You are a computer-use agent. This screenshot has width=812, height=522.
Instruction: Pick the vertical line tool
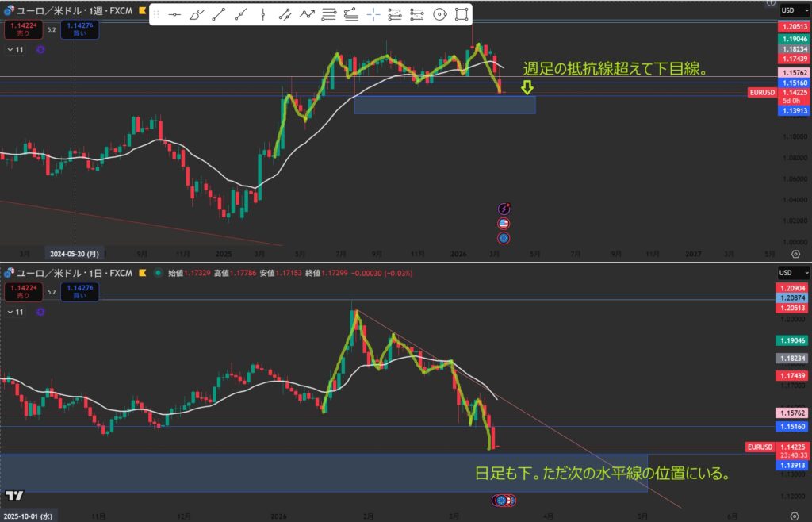[262, 14]
